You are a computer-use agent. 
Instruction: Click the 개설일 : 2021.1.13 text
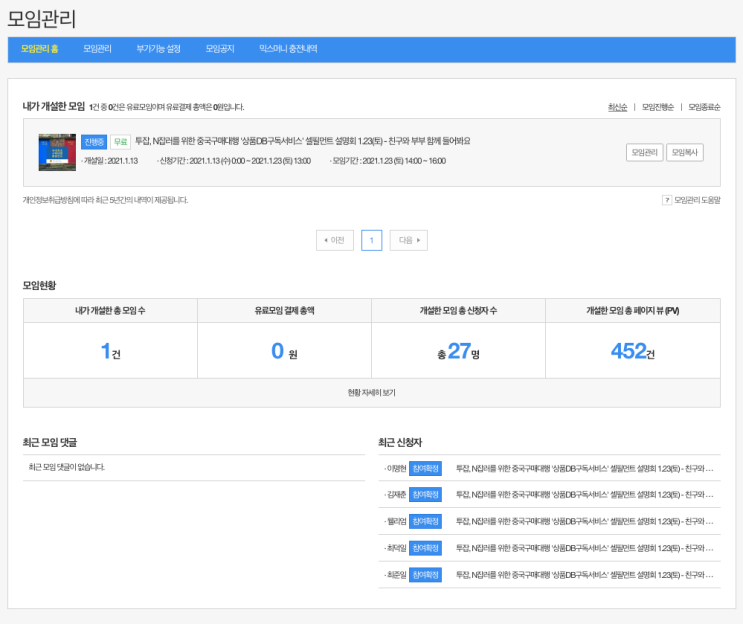click(x=110, y=161)
